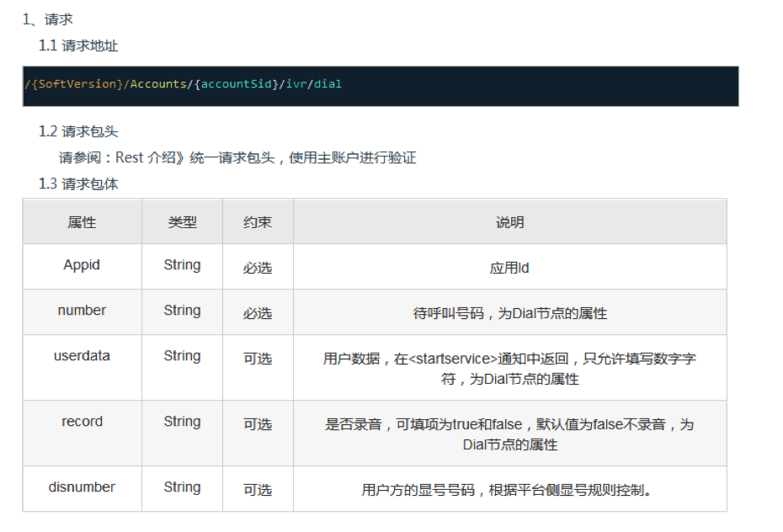Click the '待呼叫号码' description cell
Image resolution: width=783 pixels, height=532 pixels.
coord(510,313)
